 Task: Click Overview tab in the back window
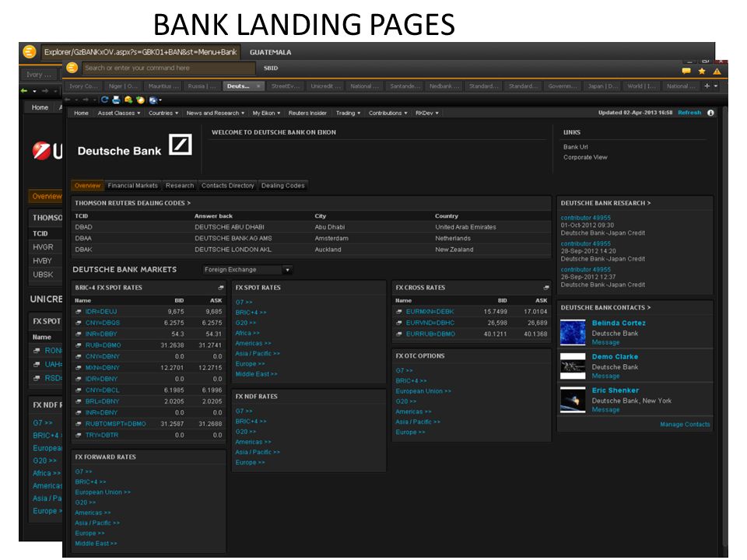pos(47,196)
